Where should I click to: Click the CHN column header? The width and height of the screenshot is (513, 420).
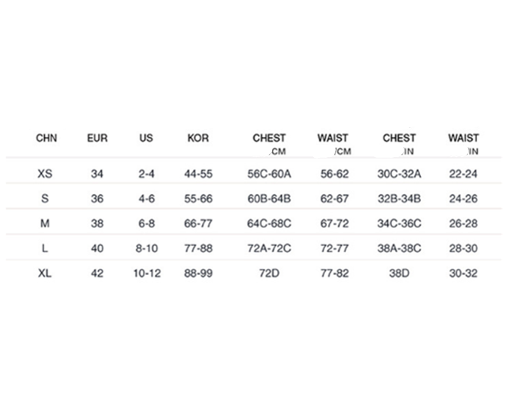coord(46,138)
